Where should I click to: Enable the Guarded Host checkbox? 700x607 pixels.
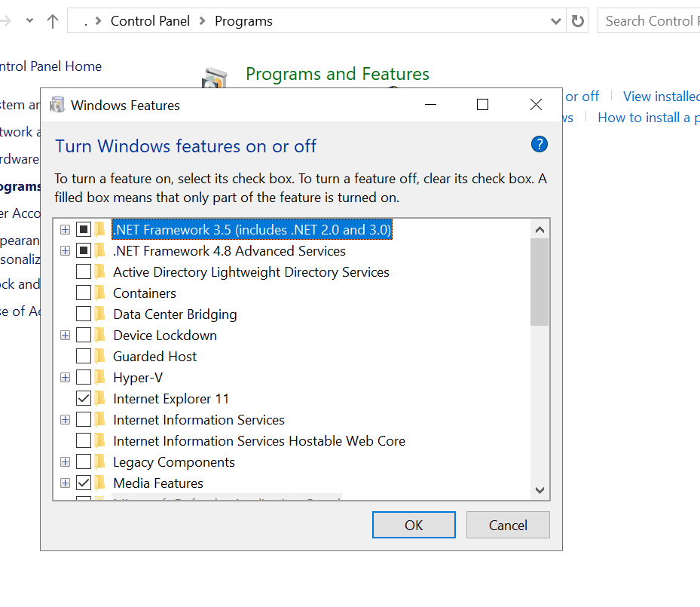(84, 357)
